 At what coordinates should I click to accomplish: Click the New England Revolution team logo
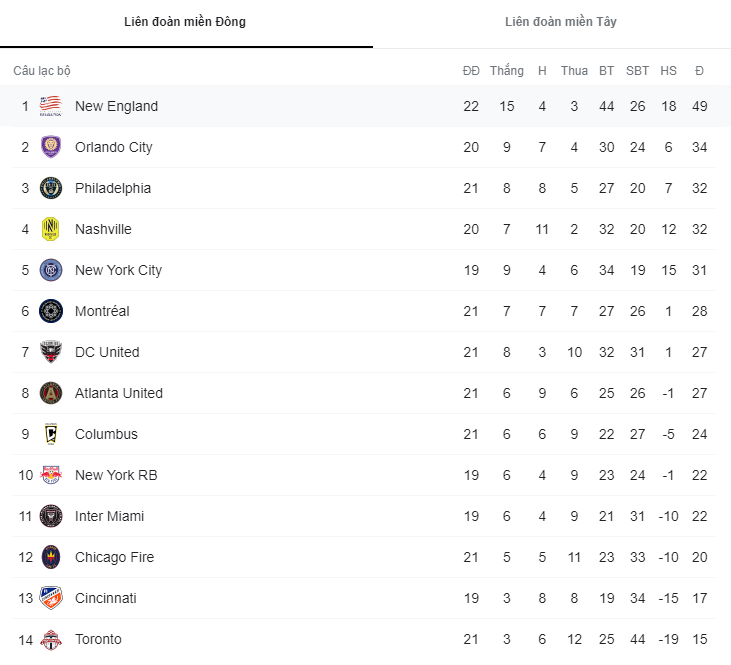tap(51, 106)
